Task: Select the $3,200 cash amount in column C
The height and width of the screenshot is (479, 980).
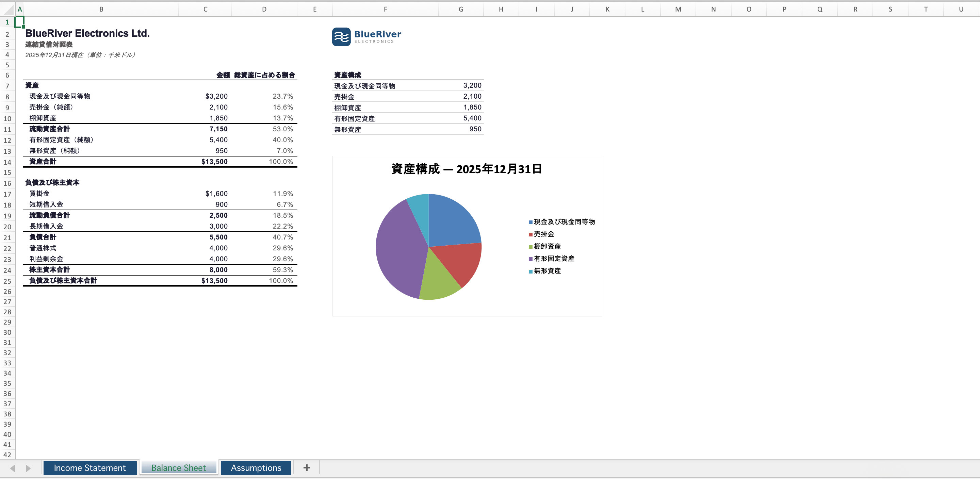Action: tap(216, 96)
